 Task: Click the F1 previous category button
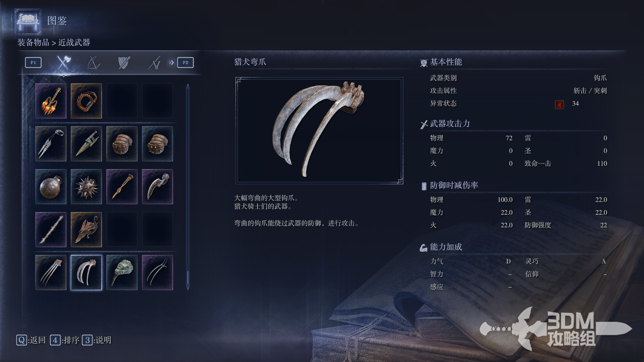[33, 62]
